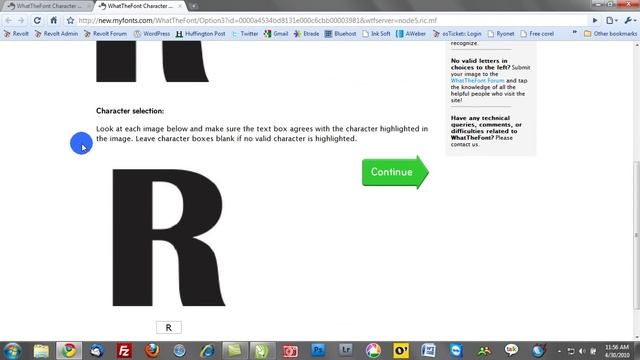Open Photoshop from the taskbar
This screenshot has width=640, height=360.
pos(318,350)
